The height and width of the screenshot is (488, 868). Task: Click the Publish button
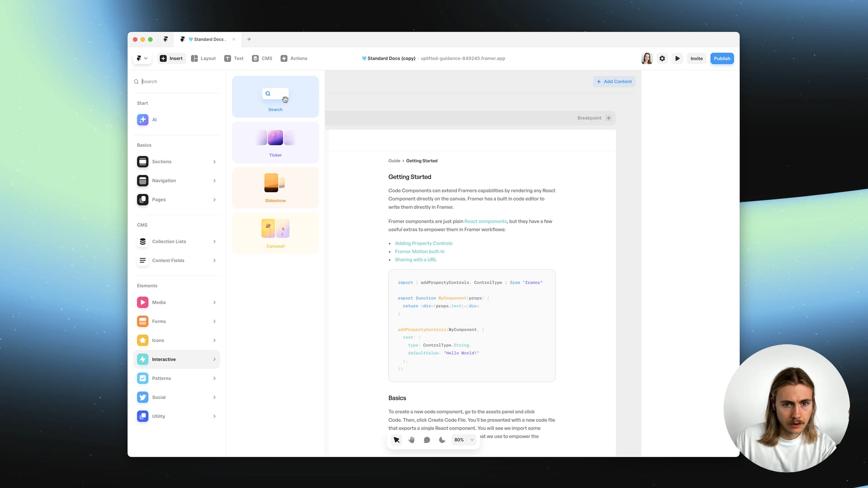(x=722, y=58)
